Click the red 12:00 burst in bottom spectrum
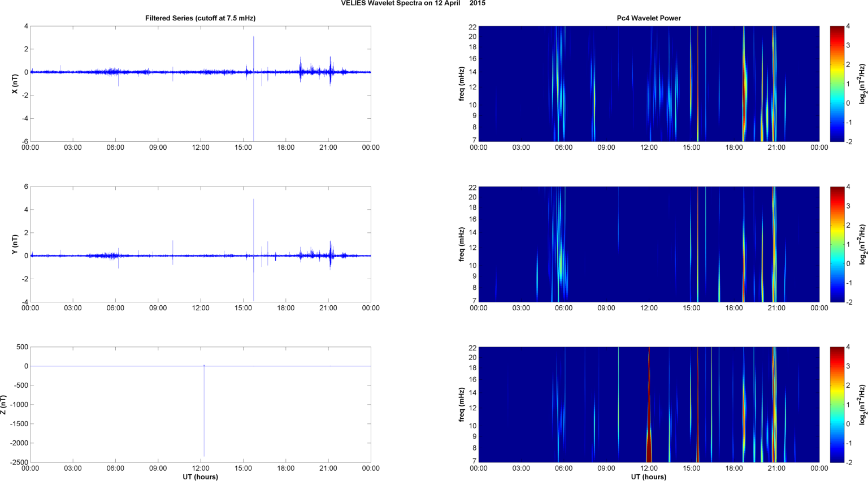Image resolution: width=868 pixels, height=481 pixels. 649,447
